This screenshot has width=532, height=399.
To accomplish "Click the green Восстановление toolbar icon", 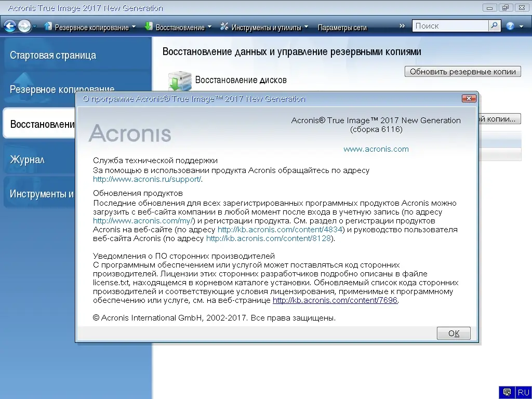I will coord(149,26).
